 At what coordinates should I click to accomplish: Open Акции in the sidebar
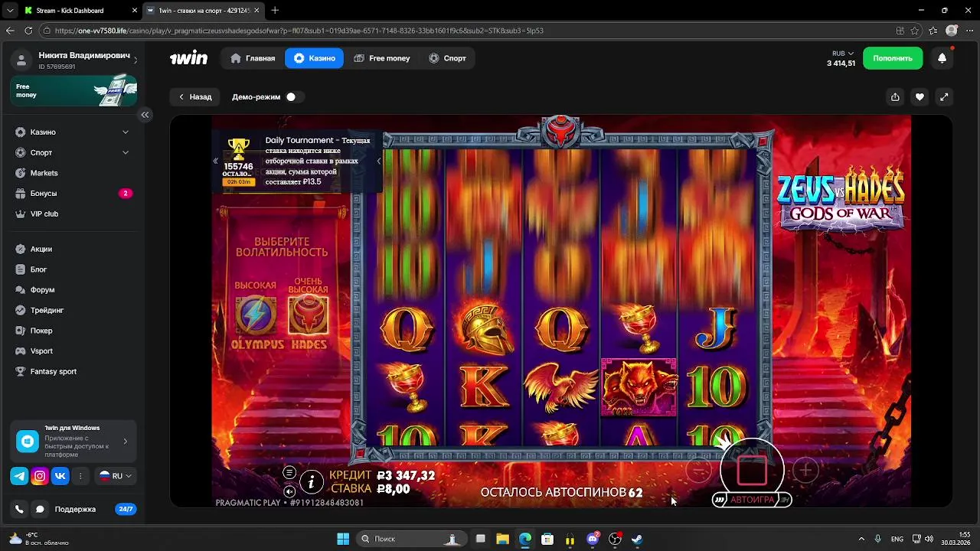tap(73, 249)
